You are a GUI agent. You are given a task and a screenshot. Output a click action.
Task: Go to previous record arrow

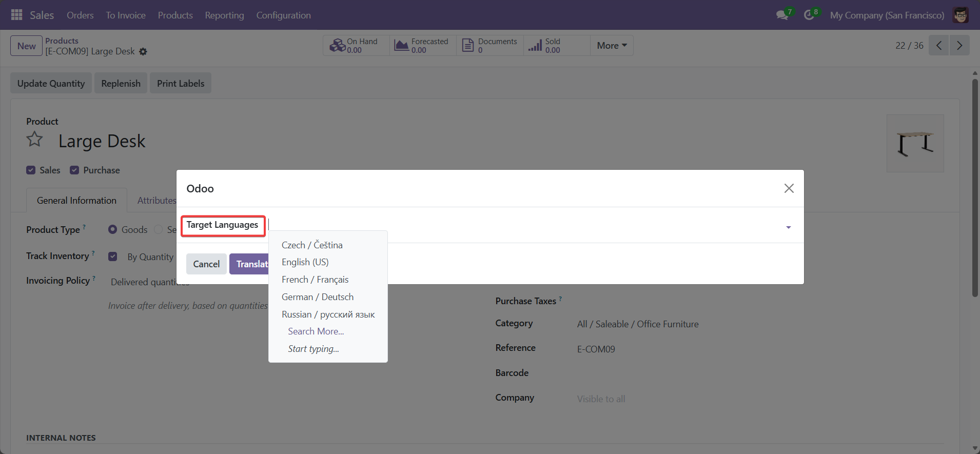pos(938,46)
